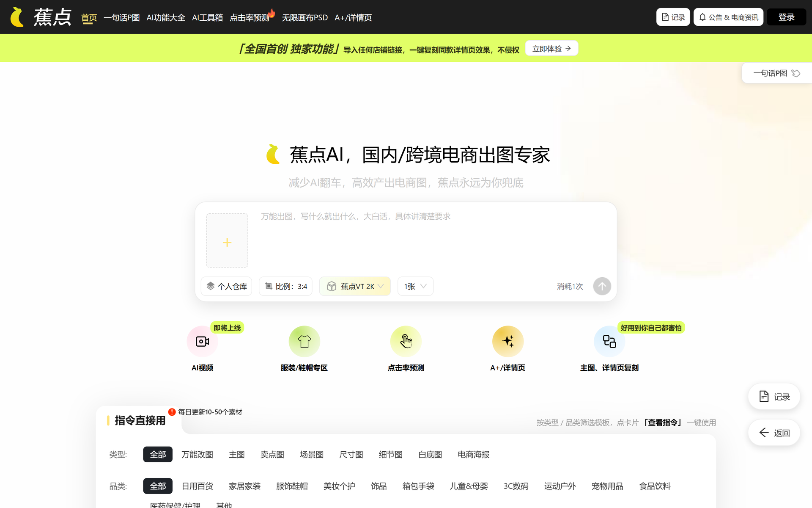Image resolution: width=812 pixels, height=508 pixels.
Task: Open AI工具箱 nav item
Action: tap(207, 17)
